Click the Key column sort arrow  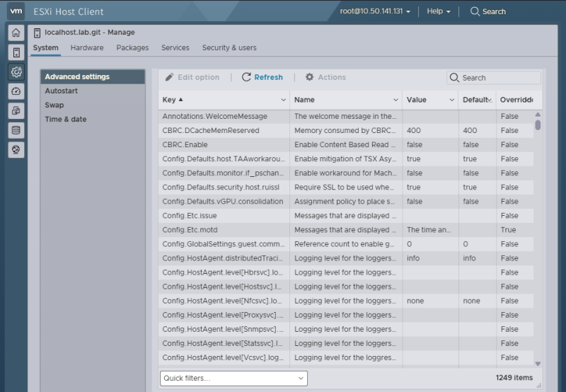pyautogui.click(x=181, y=100)
